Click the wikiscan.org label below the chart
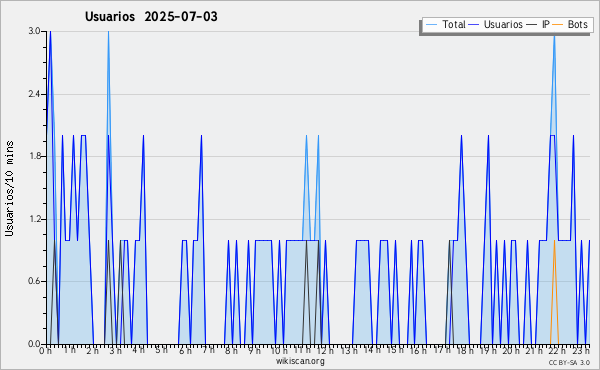 pyautogui.click(x=300, y=361)
